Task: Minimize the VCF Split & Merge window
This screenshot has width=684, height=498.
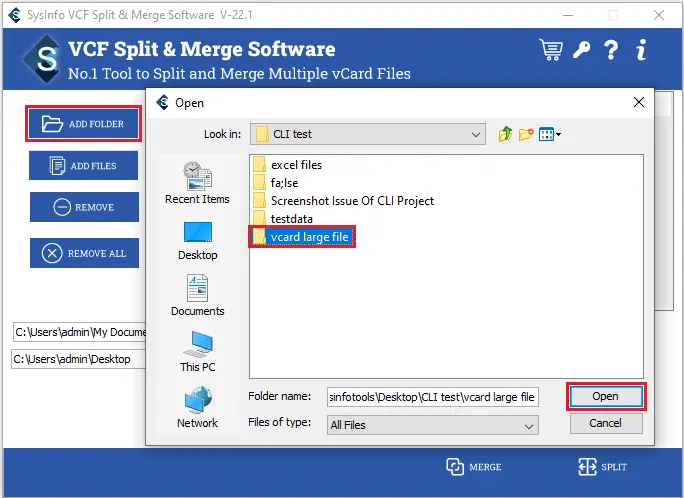Action: tap(568, 15)
